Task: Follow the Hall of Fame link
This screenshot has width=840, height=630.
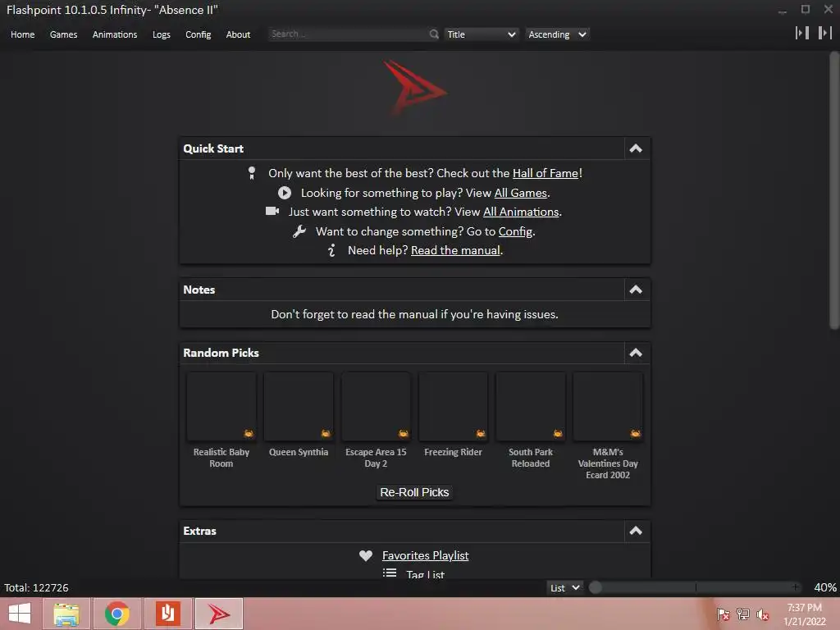Action: 546,173
